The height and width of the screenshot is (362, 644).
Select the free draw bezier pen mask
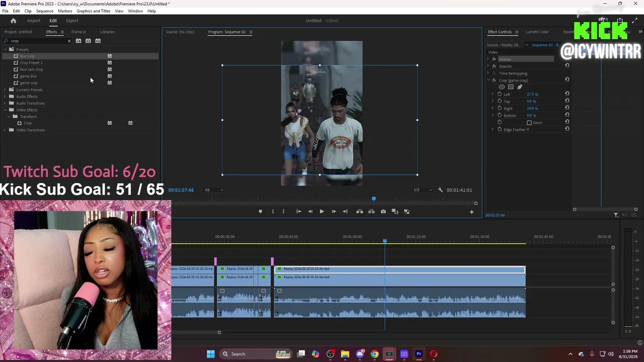tap(520, 87)
